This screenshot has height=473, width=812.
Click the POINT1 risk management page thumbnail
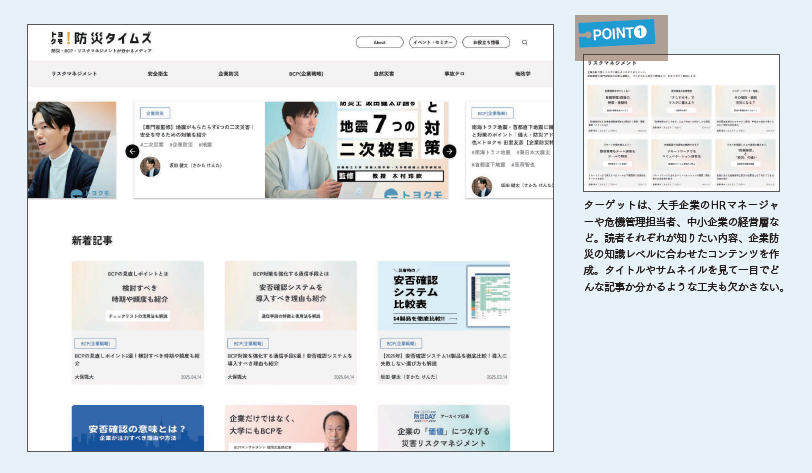click(682, 123)
